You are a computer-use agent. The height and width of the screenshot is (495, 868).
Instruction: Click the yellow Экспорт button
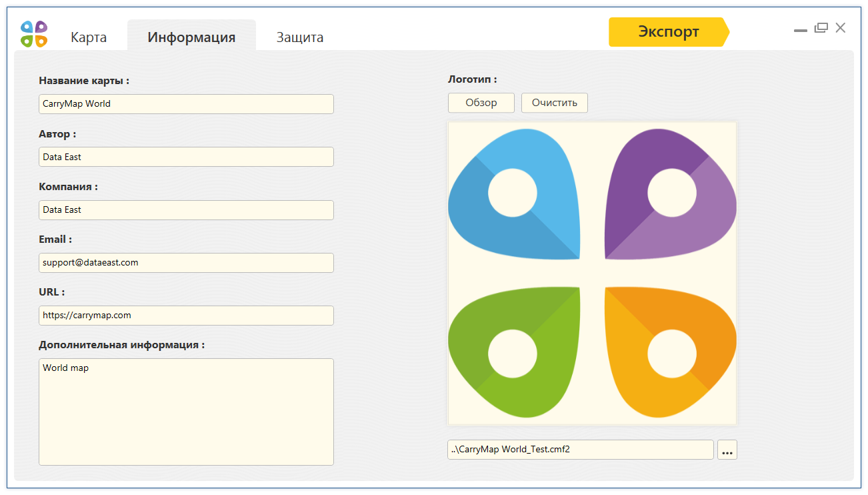(669, 32)
